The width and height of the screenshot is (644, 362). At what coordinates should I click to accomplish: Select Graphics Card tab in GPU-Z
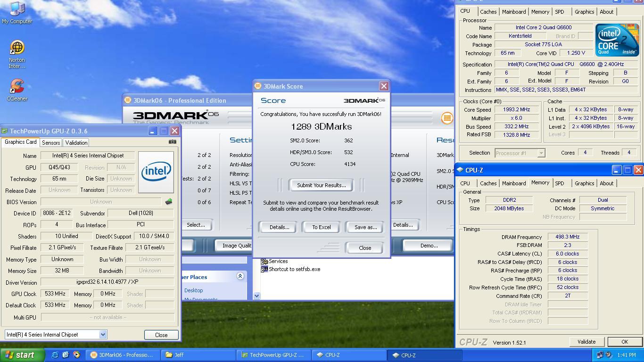(20, 142)
